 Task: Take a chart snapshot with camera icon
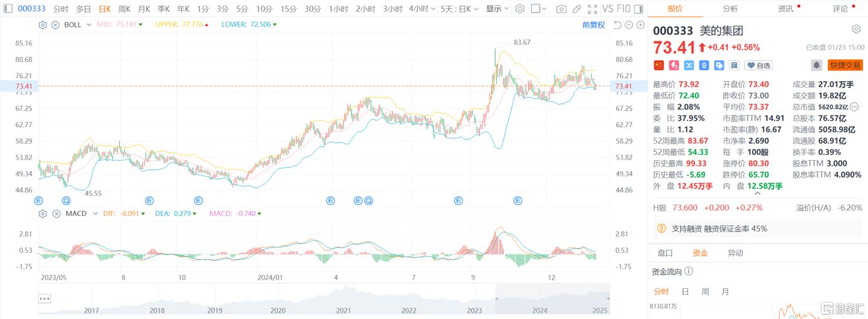561,9
